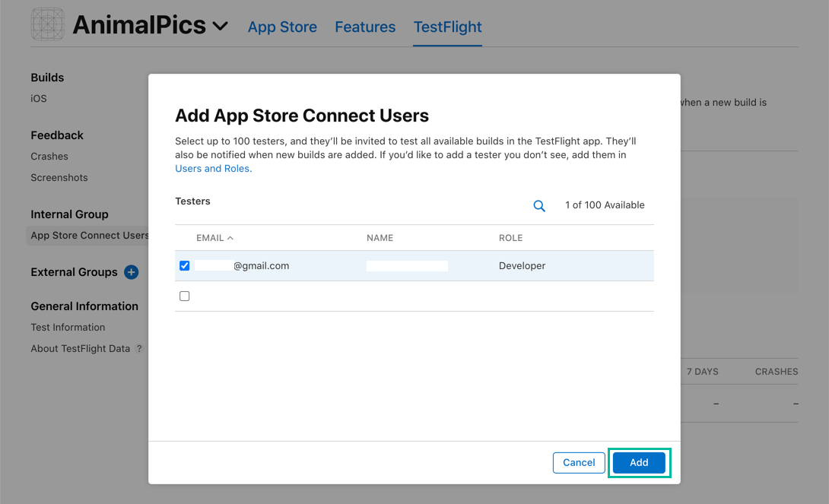Click the NAME column header
This screenshot has width=829, height=504.
click(380, 238)
